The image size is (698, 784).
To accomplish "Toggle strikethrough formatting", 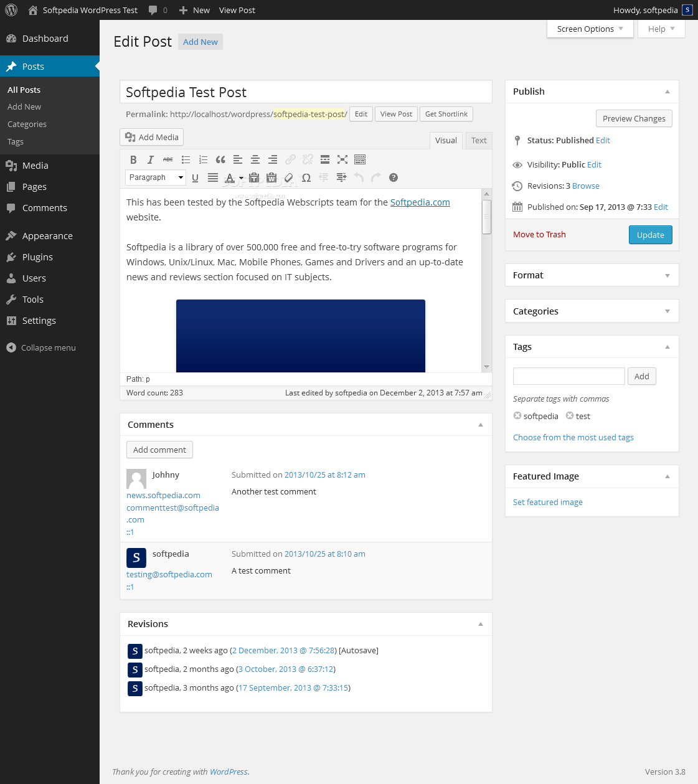I will coord(167,160).
